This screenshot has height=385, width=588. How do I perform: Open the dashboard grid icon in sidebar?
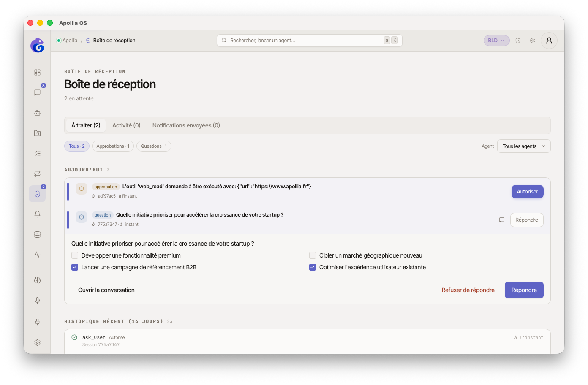click(x=37, y=72)
